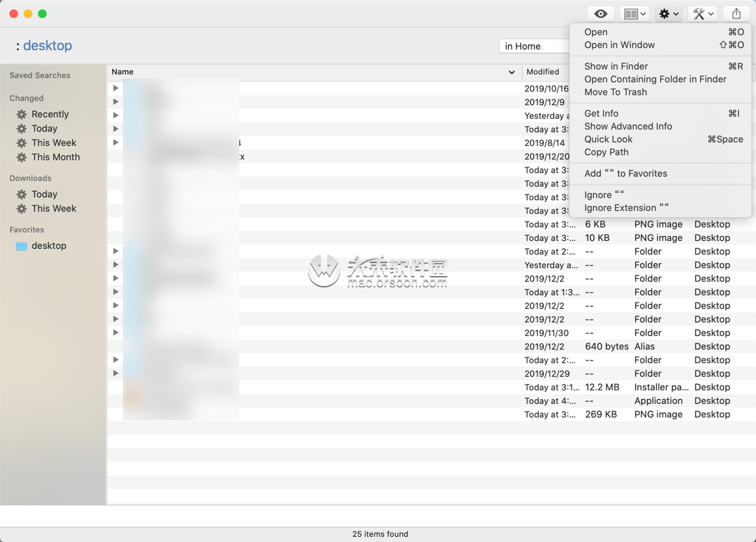756x542 pixels.
Task: Open the gear action menu in toolbar
Action: tap(668, 14)
